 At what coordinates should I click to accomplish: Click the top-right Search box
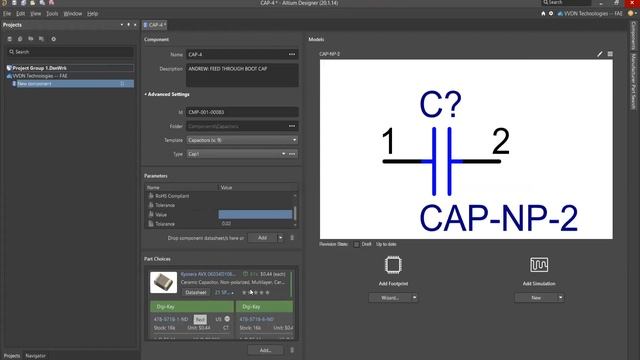(x=566, y=2)
